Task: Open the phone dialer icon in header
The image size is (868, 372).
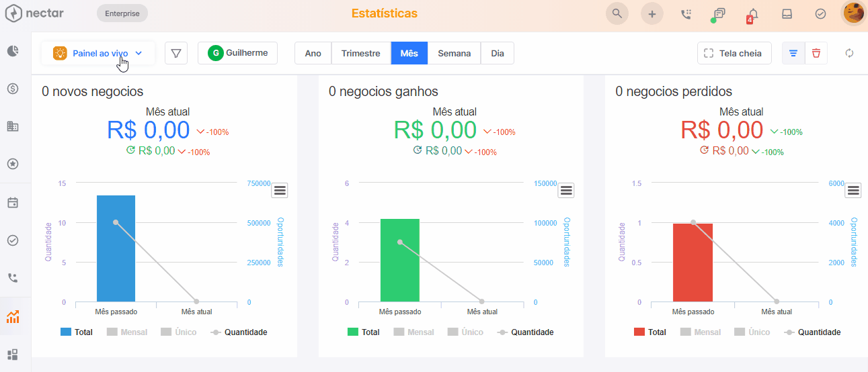Action: (x=686, y=13)
